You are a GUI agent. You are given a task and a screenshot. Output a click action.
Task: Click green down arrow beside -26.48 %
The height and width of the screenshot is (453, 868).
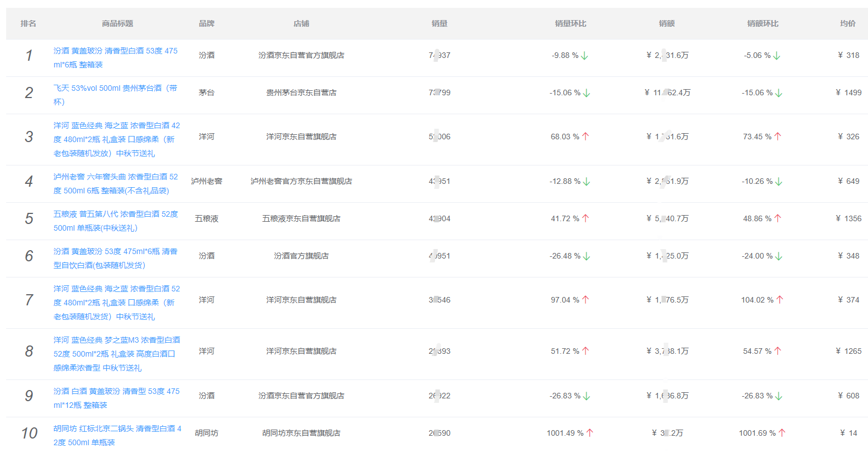coord(587,256)
